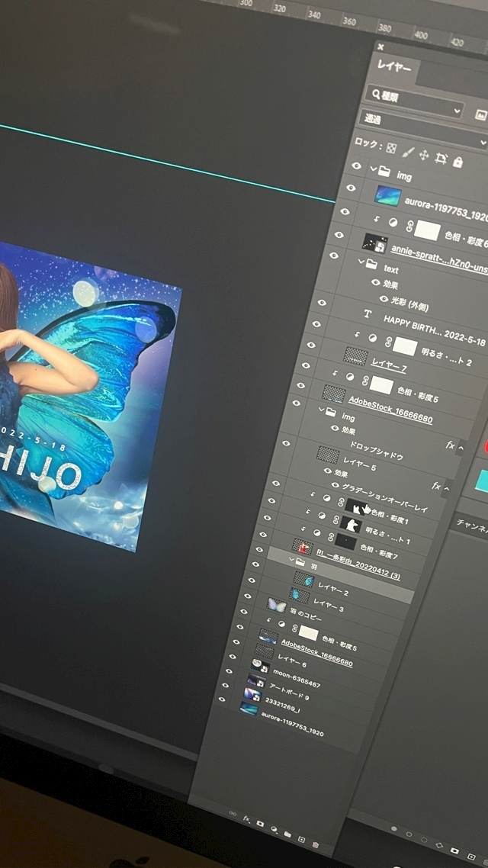Click the create new group folder icon in footer
This screenshot has width=488, height=868.
point(287,834)
